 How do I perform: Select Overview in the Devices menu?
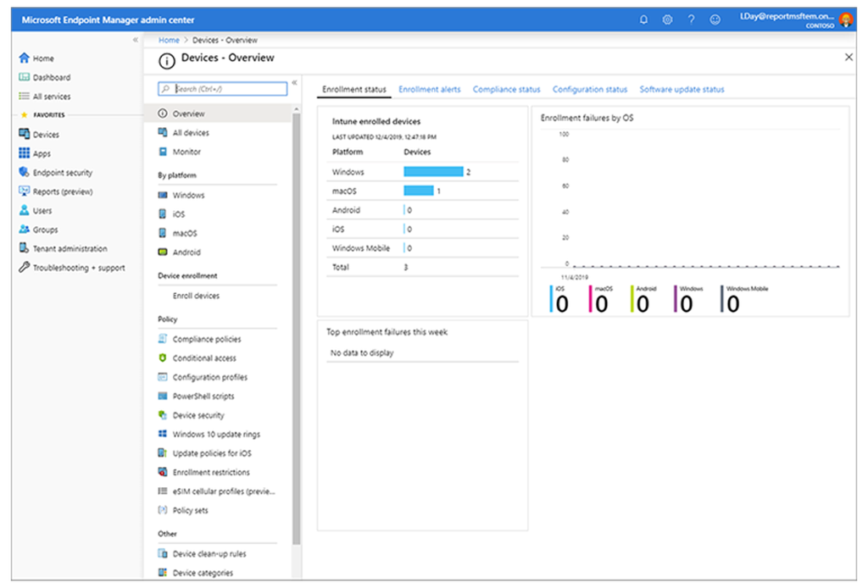pos(218,114)
